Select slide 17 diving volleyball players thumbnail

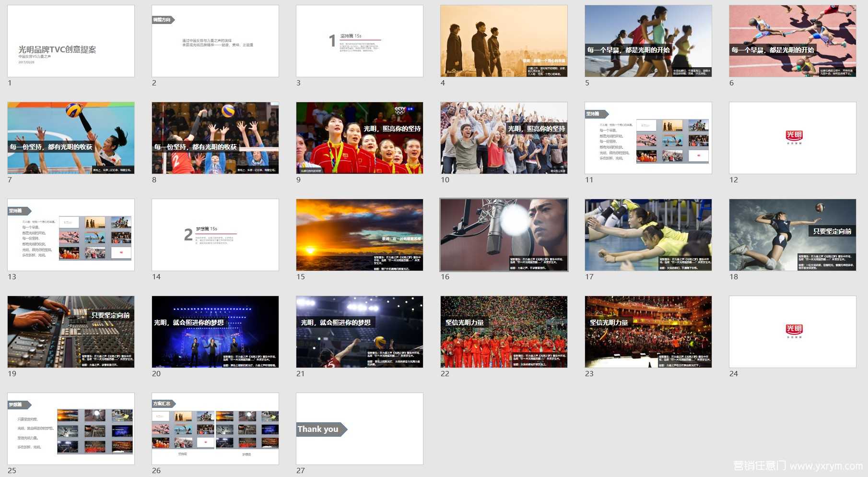648,235
